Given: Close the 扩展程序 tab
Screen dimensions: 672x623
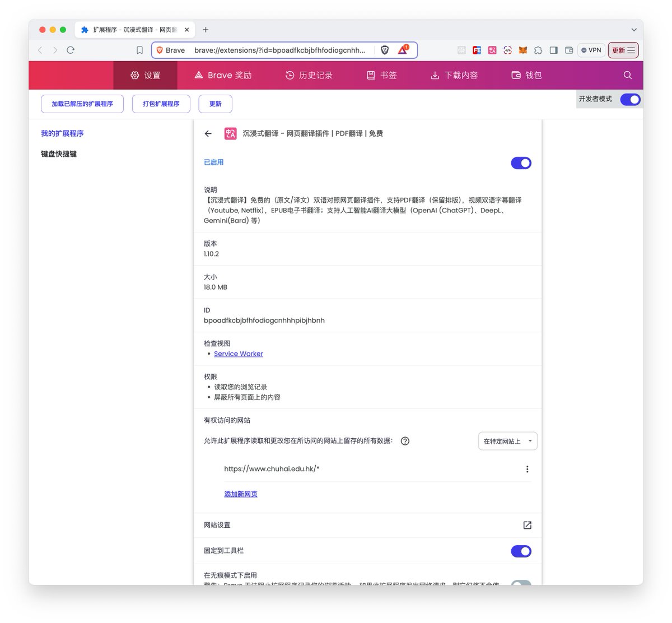Looking at the screenshot, I should (x=186, y=30).
